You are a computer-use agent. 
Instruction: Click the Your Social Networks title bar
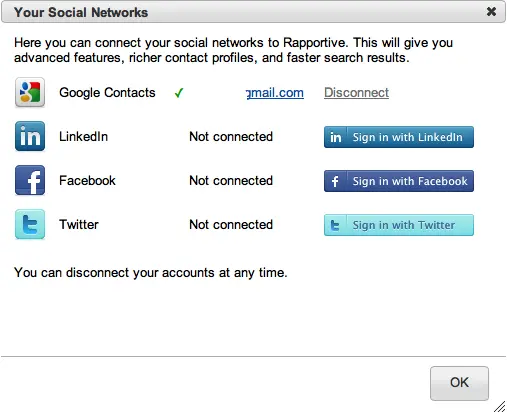tap(253, 12)
